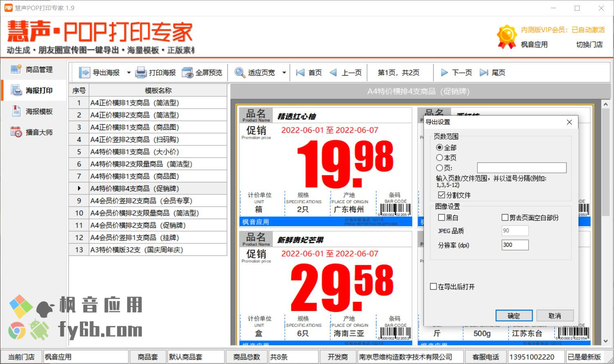Viewport: 614px width, 364px height.
Task: Click the 全屏预览 preview icon
Action: coord(188,73)
